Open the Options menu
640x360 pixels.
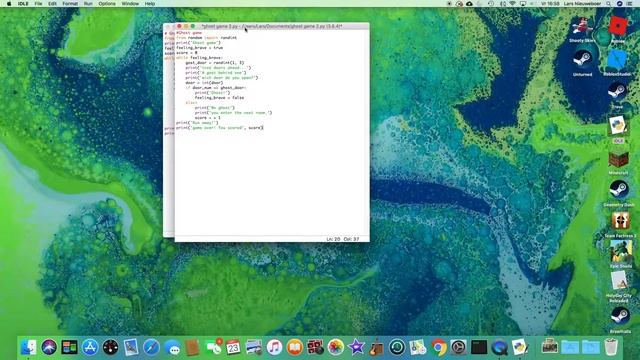point(107,4)
